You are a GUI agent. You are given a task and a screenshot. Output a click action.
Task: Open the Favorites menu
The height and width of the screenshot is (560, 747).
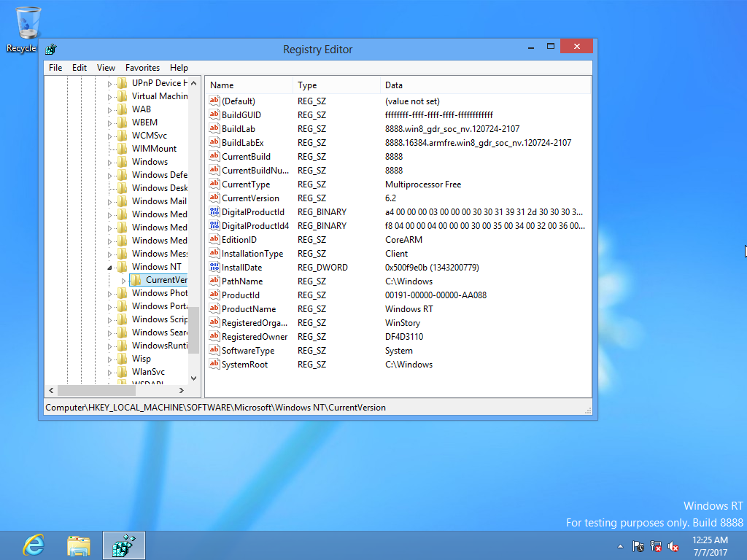pyautogui.click(x=142, y=68)
